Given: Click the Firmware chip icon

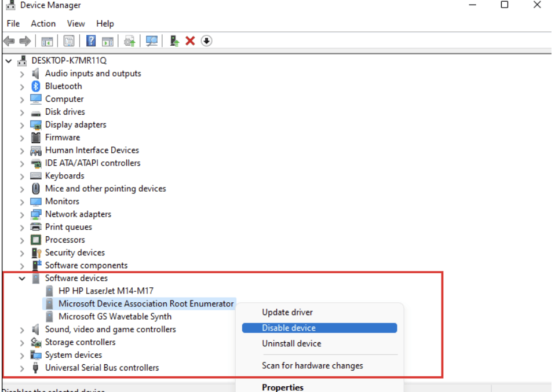Looking at the screenshot, I should (36, 137).
